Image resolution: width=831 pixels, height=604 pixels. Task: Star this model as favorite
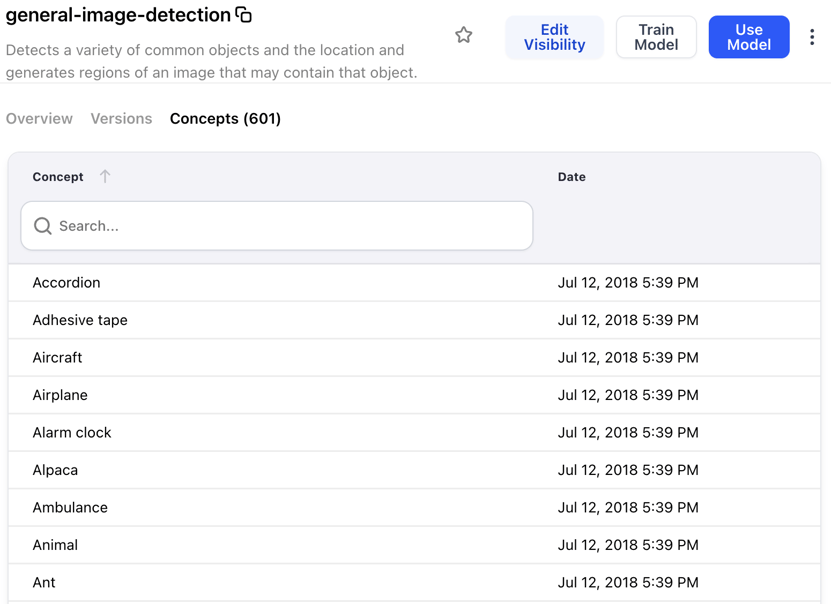pyautogui.click(x=464, y=36)
